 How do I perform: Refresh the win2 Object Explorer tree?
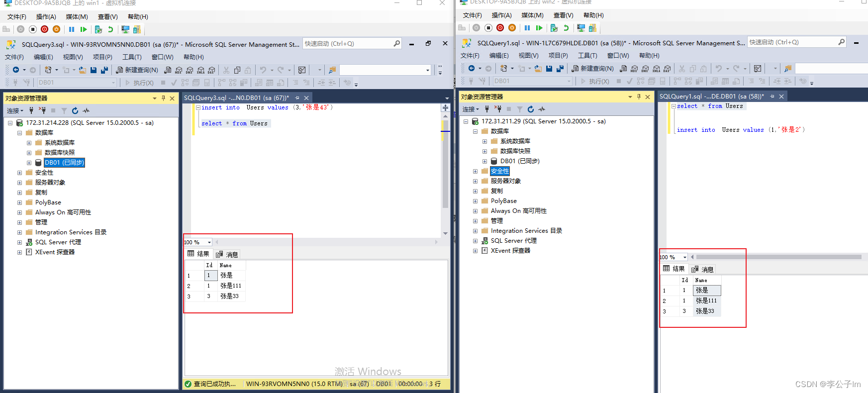coord(531,109)
